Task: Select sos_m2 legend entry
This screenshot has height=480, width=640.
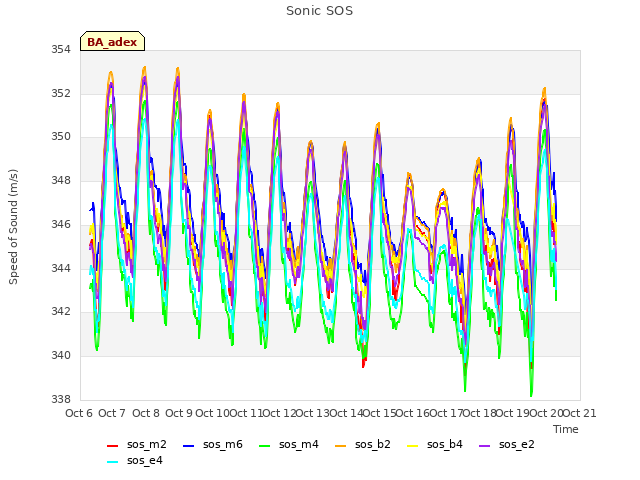Action: click(x=136, y=444)
